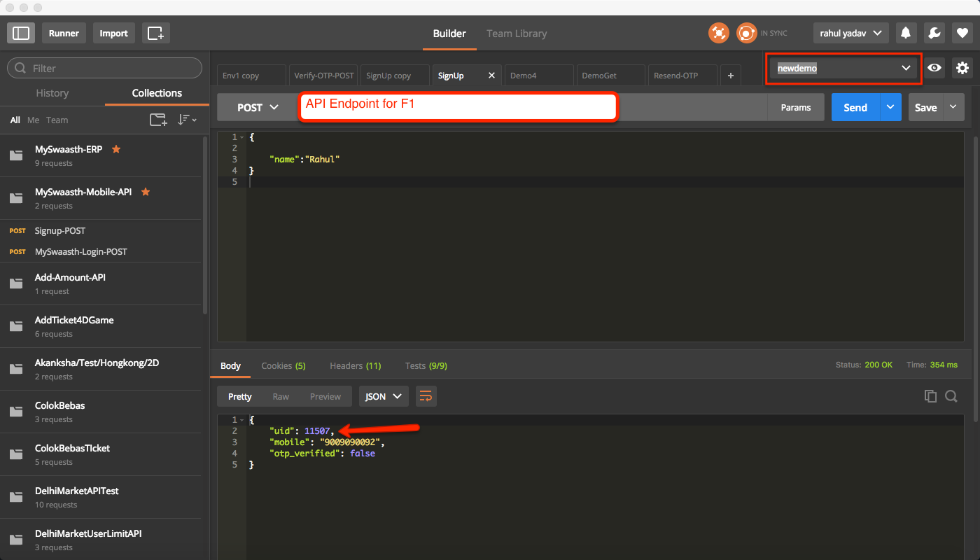Screen dimensions: 980x560
Task: Close the SignUp tab
Action: click(x=491, y=75)
